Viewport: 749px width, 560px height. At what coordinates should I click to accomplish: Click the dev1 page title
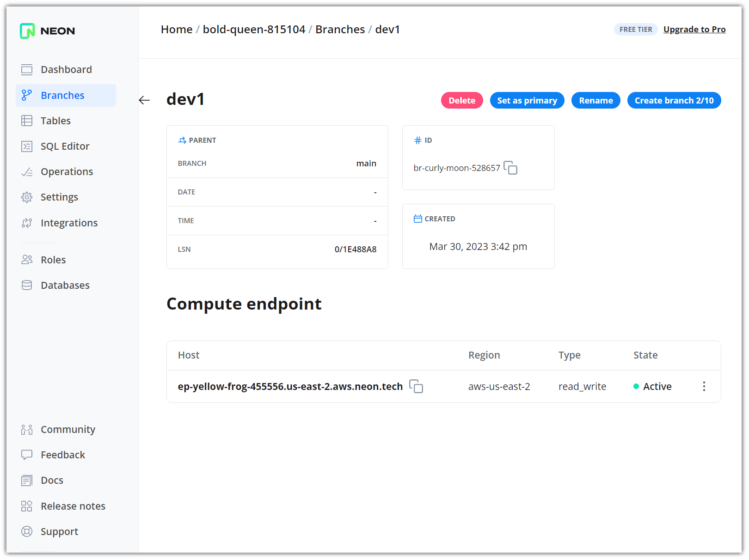click(x=185, y=99)
